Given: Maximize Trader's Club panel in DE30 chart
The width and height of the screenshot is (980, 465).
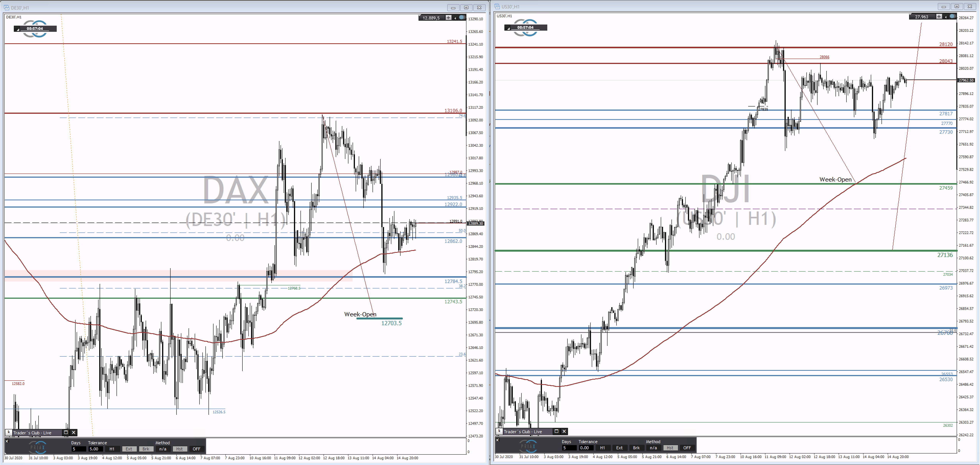Looking at the screenshot, I should [66, 432].
